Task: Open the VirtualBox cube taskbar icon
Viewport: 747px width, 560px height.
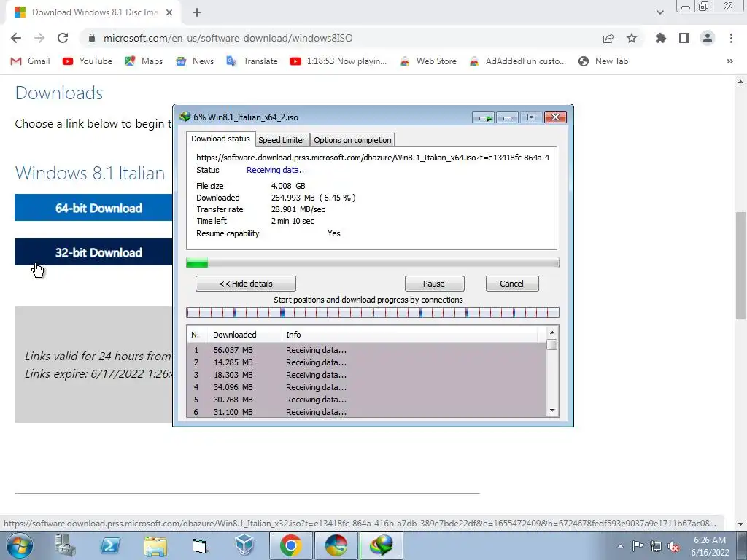Action: (x=245, y=545)
